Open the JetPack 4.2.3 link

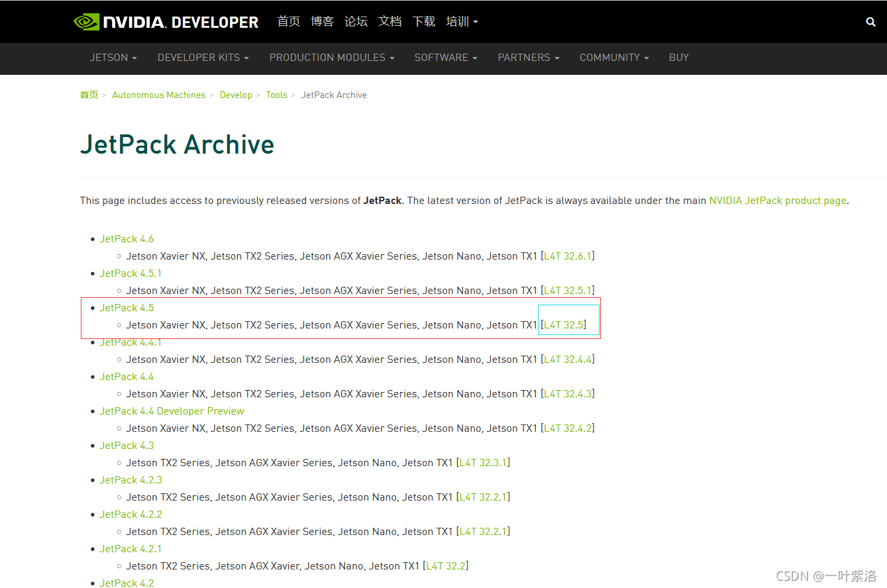coord(130,480)
